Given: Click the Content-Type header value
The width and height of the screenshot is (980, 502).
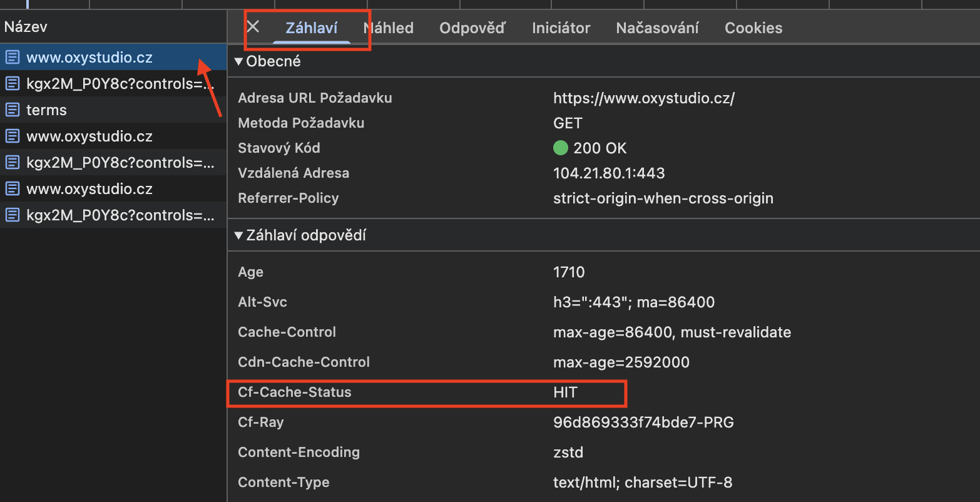Looking at the screenshot, I should coord(643,483).
